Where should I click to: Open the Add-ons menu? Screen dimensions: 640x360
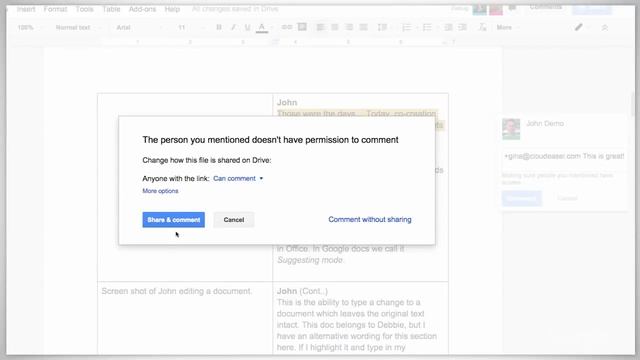[142, 9]
